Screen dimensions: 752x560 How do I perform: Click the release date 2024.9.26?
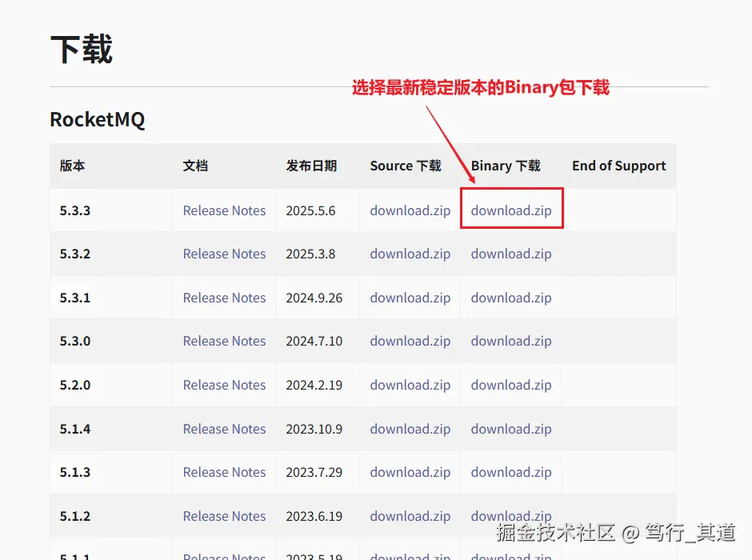314,298
